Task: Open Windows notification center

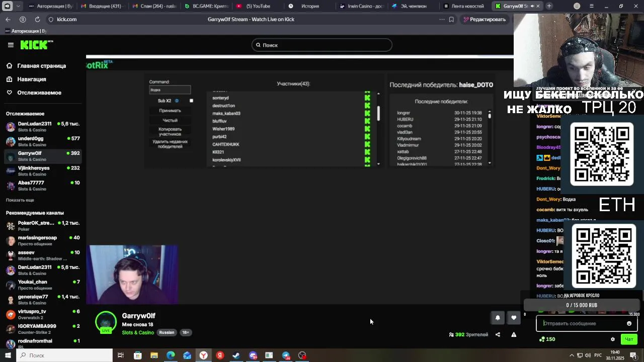Action: coord(633,355)
